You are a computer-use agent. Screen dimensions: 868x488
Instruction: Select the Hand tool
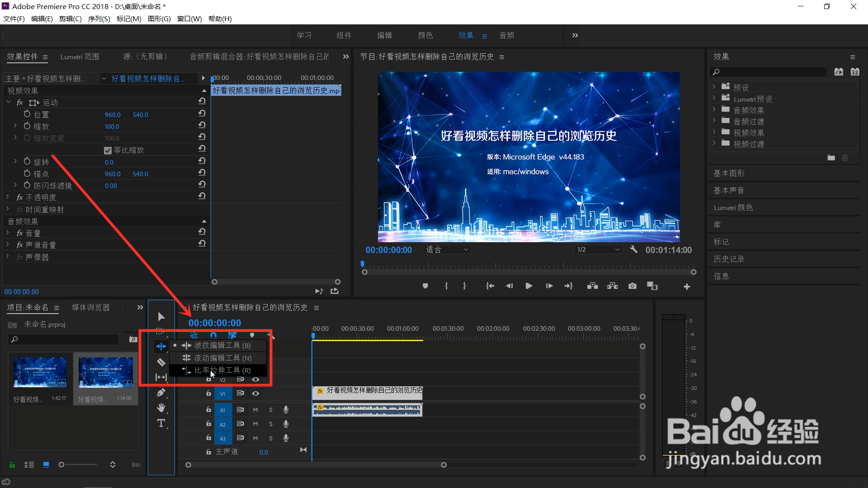click(161, 408)
